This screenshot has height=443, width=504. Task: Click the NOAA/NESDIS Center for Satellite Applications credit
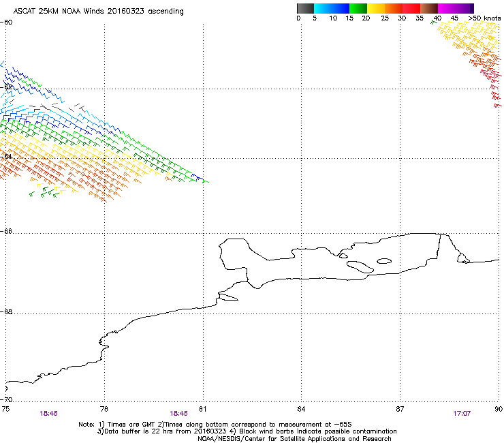294,439
